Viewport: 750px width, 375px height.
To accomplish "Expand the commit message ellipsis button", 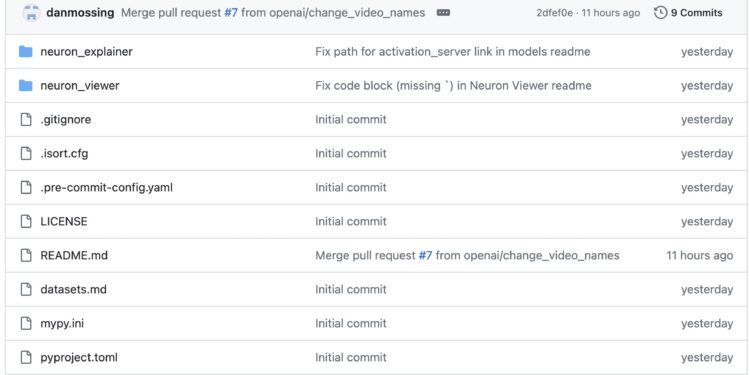I will (x=443, y=13).
